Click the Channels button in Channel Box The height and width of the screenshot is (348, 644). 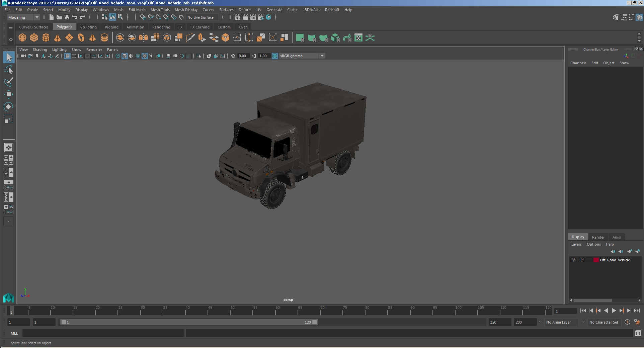tap(578, 63)
